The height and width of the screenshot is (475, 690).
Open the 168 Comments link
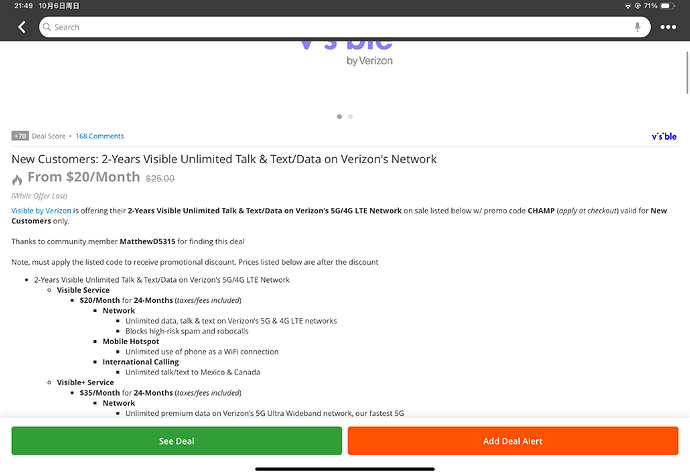coord(99,136)
